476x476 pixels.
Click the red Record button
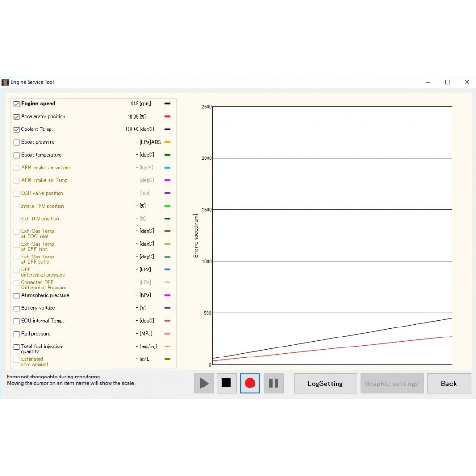[249, 383]
